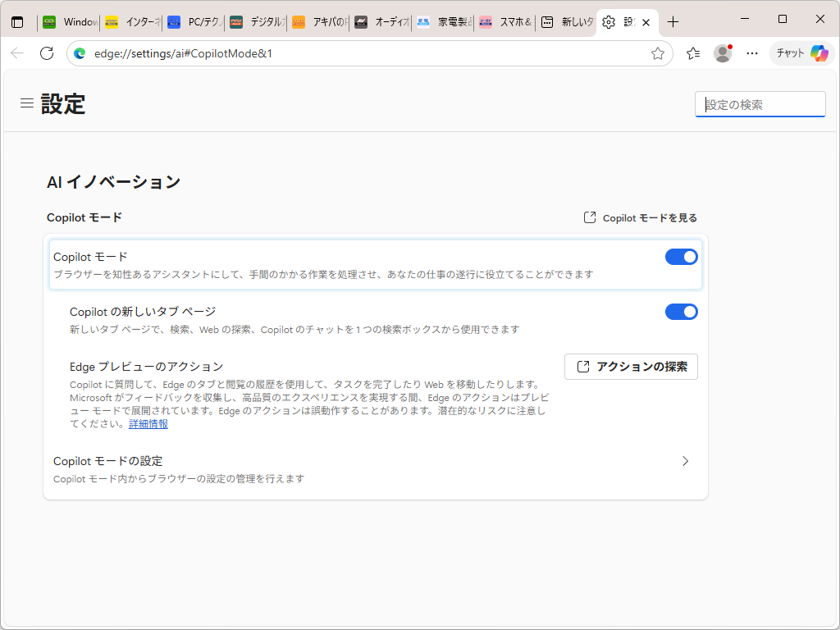Open browser menu via ellipsis (...) icon
840x630 pixels.
tap(752, 52)
